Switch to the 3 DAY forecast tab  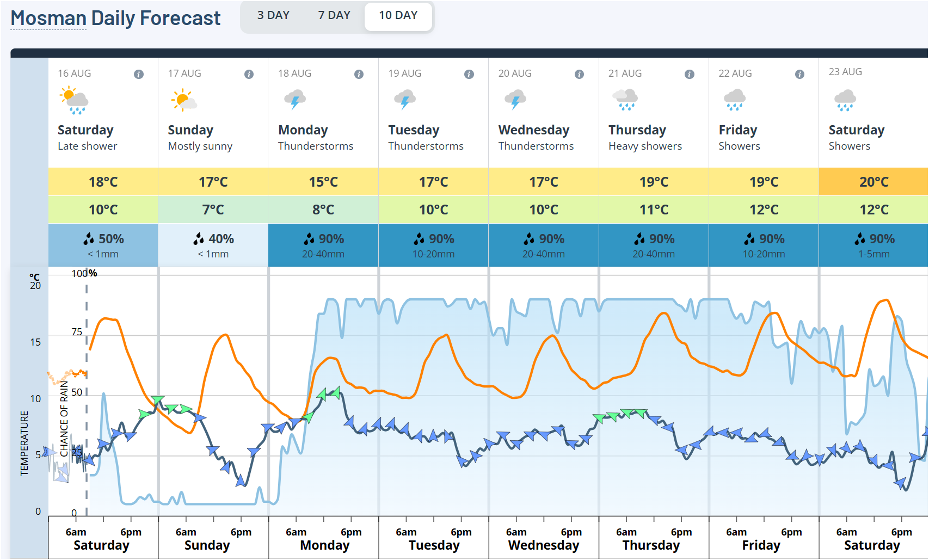tap(273, 15)
